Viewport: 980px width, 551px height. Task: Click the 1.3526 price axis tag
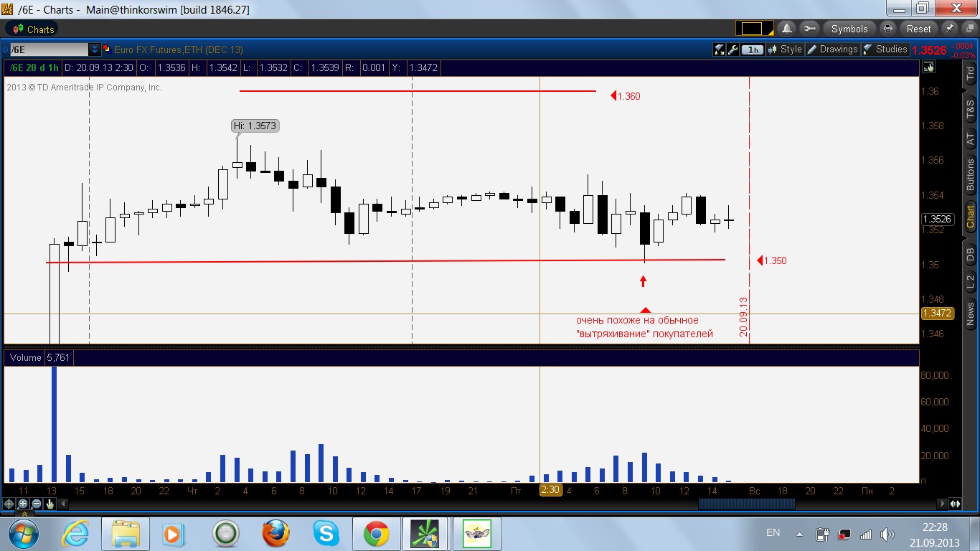point(937,220)
